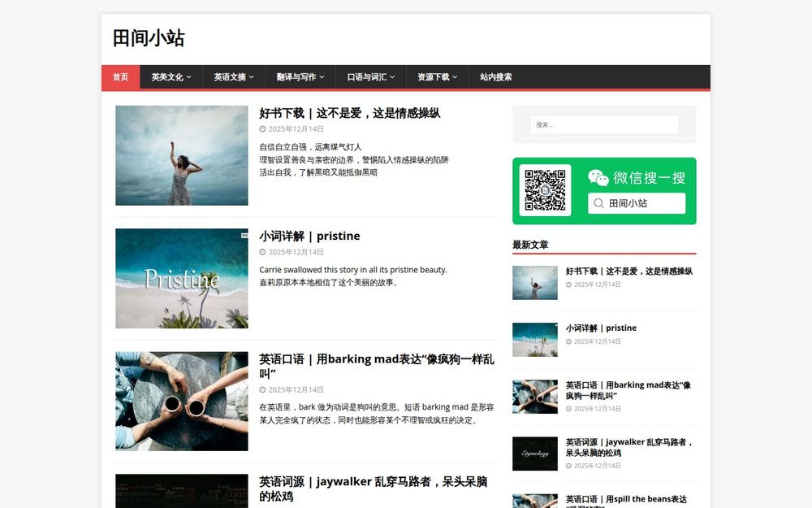
Task: Expand the chevron beside 翻译与写作
Action: click(x=322, y=77)
